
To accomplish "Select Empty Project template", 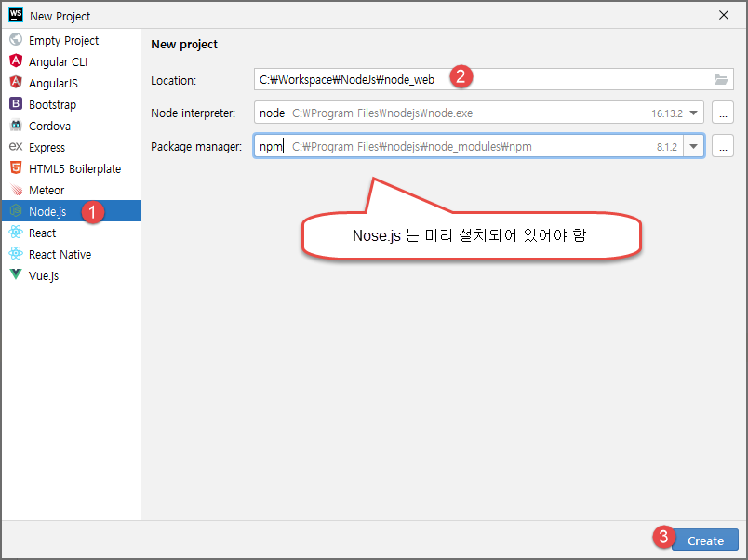I will pos(72,40).
